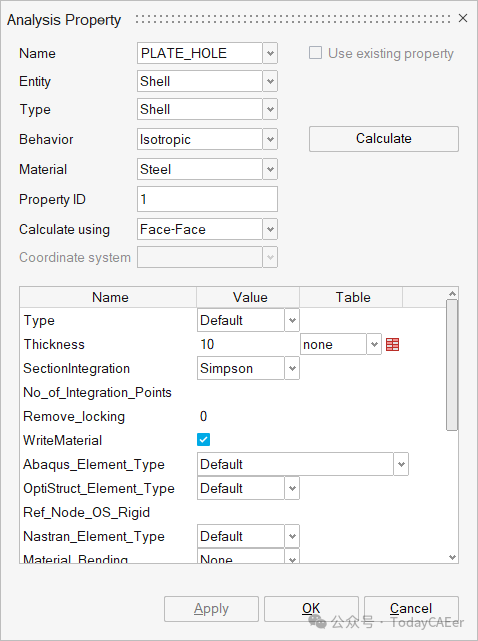Click the Table column header

(x=351, y=297)
